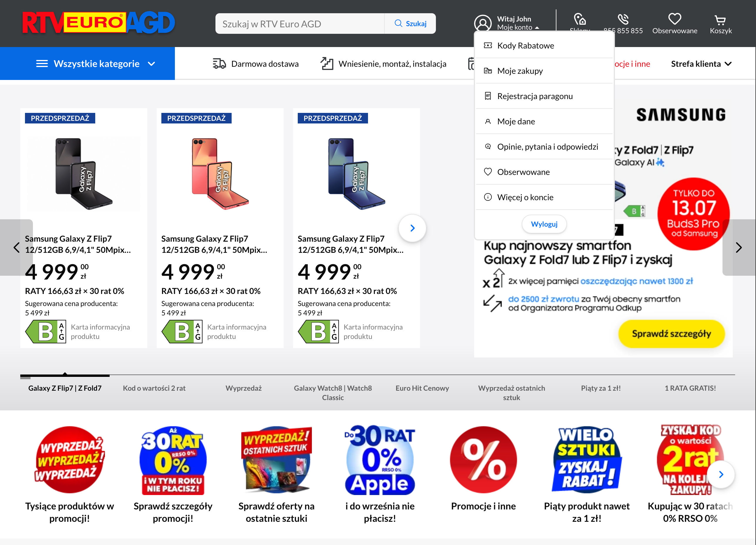Click the user account avatar icon

(483, 23)
